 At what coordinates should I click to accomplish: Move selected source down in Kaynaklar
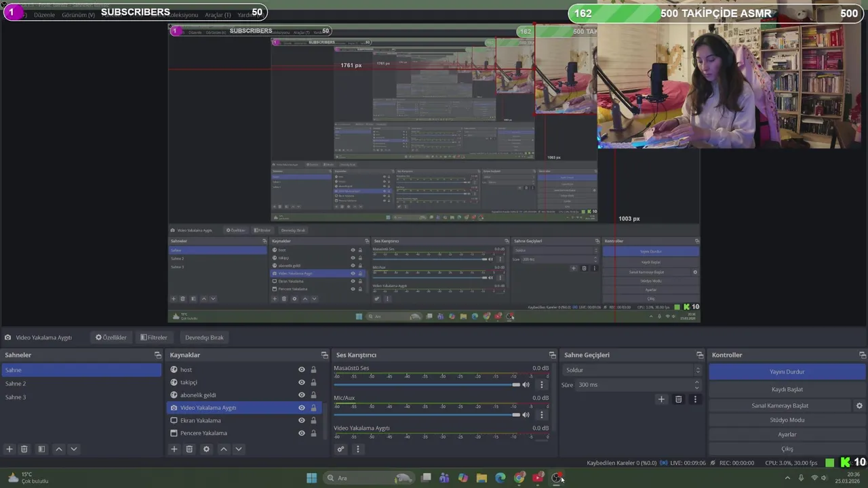238,449
